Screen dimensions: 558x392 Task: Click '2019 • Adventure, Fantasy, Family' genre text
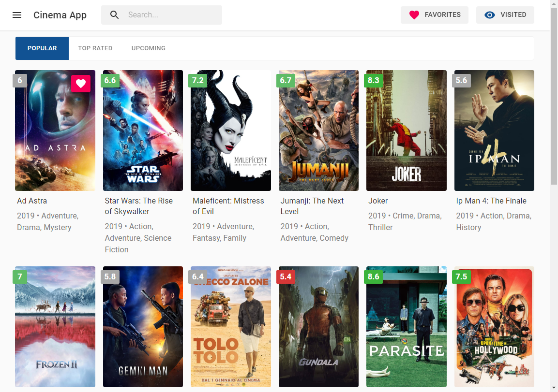pos(223,232)
